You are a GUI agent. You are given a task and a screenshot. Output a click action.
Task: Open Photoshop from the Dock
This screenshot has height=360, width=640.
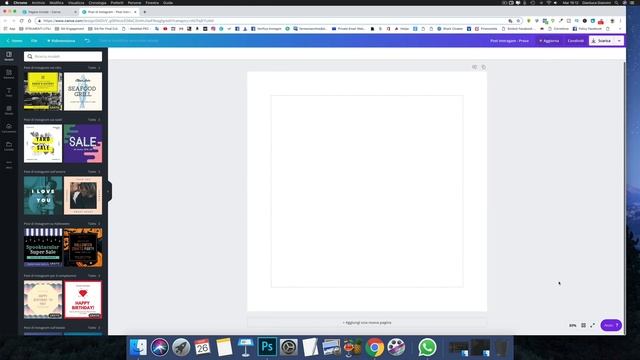coord(267,347)
